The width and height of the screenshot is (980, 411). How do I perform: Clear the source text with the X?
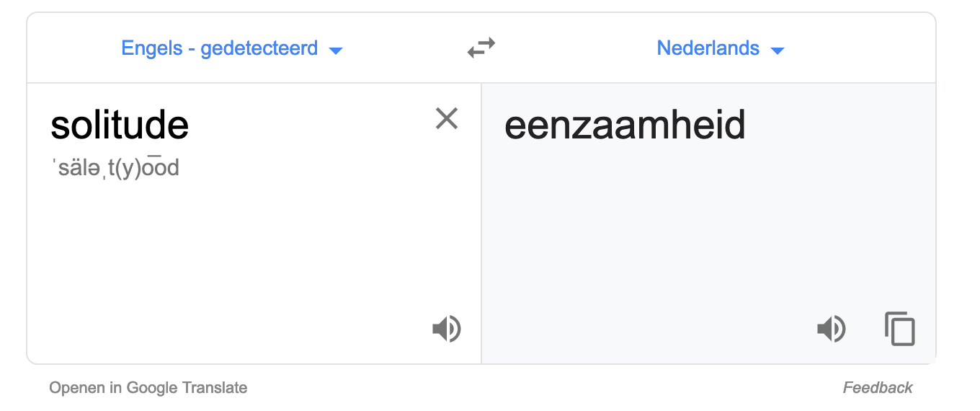(447, 118)
